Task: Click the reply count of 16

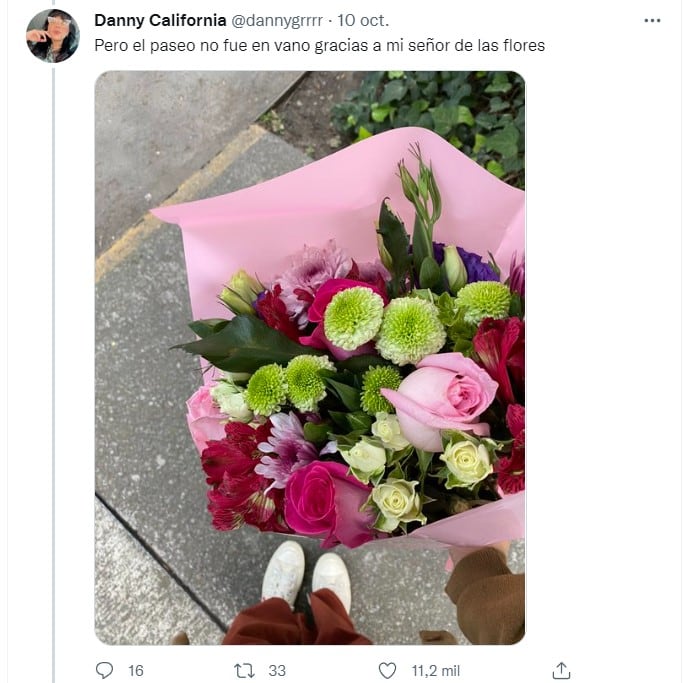Action: pyautogui.click(x=136, y=670)
